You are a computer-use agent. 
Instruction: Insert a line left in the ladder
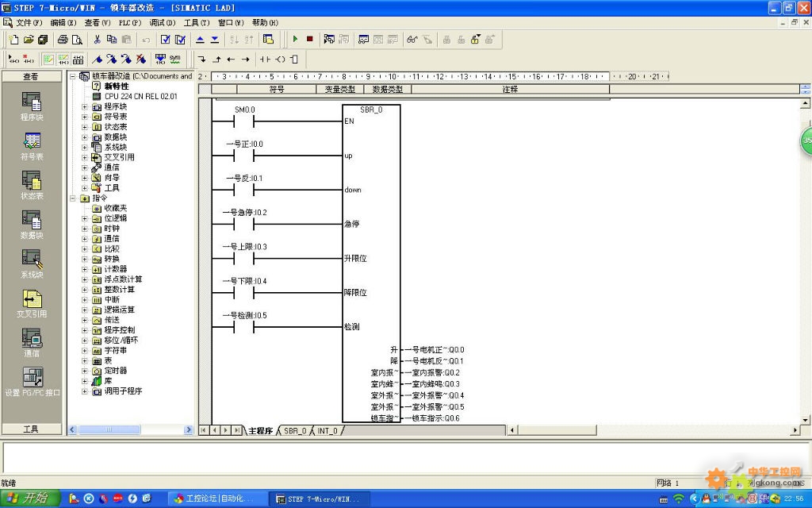coord(231,60)
